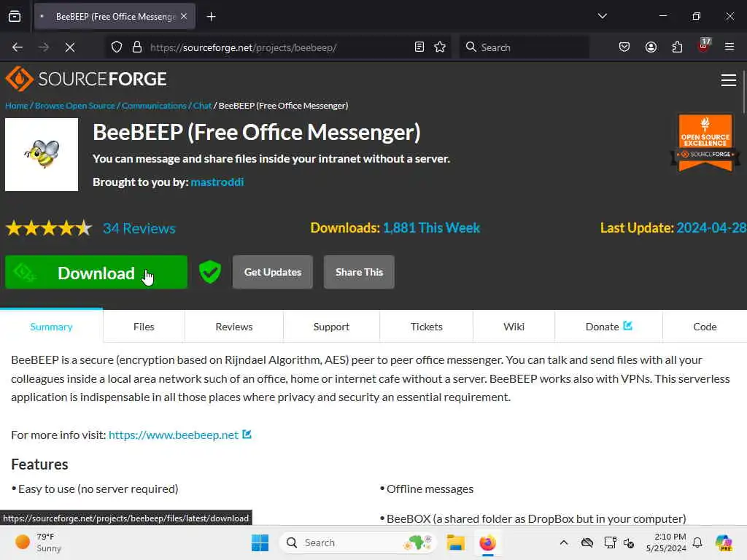
Task: Open the Extensions puzzle icon
Action: point(677,47)
